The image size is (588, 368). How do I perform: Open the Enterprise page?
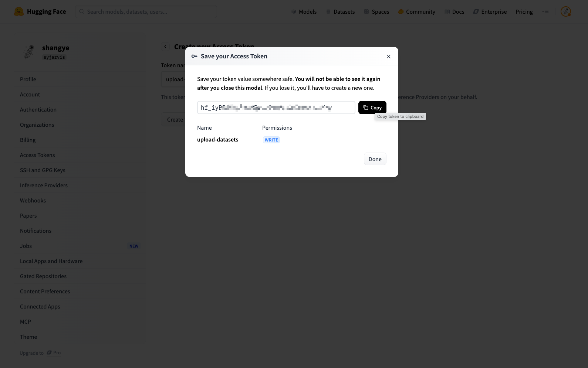tap(490, 12)
